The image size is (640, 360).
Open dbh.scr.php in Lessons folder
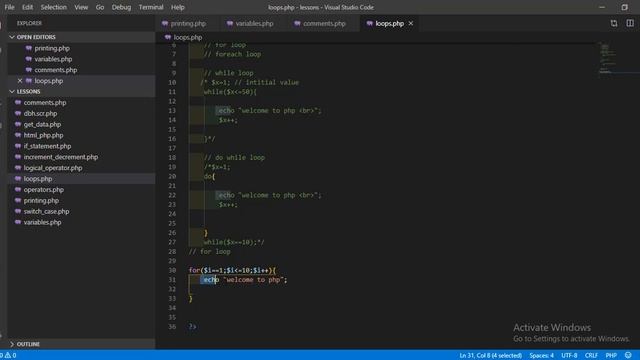tap(40, 113)
